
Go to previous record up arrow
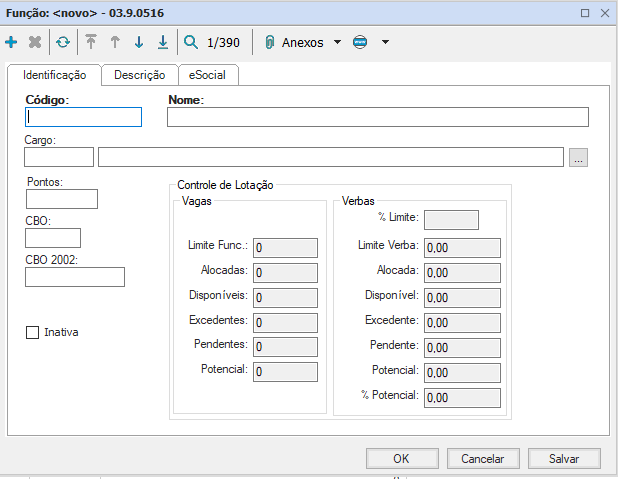[x=115, y=43]
